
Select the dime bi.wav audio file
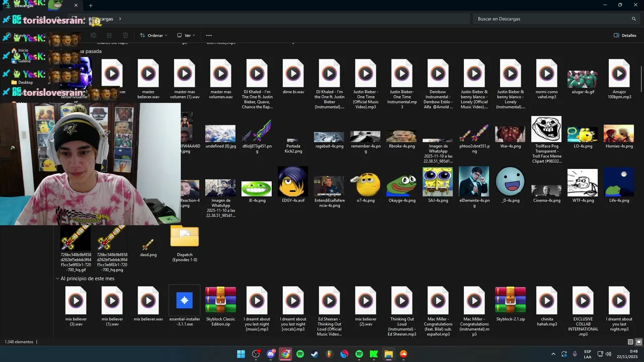(293, 77)
